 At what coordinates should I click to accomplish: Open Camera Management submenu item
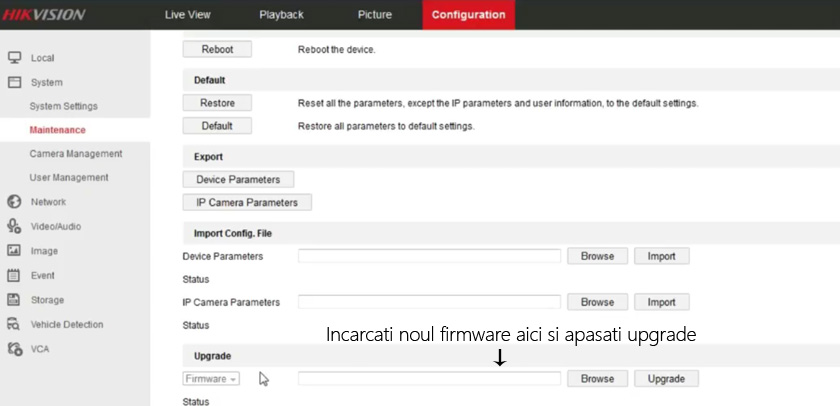(x=76, y=154)
